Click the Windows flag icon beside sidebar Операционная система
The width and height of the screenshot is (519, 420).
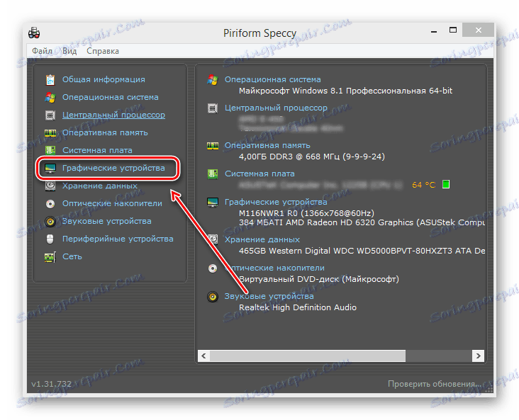click(50, 97)
